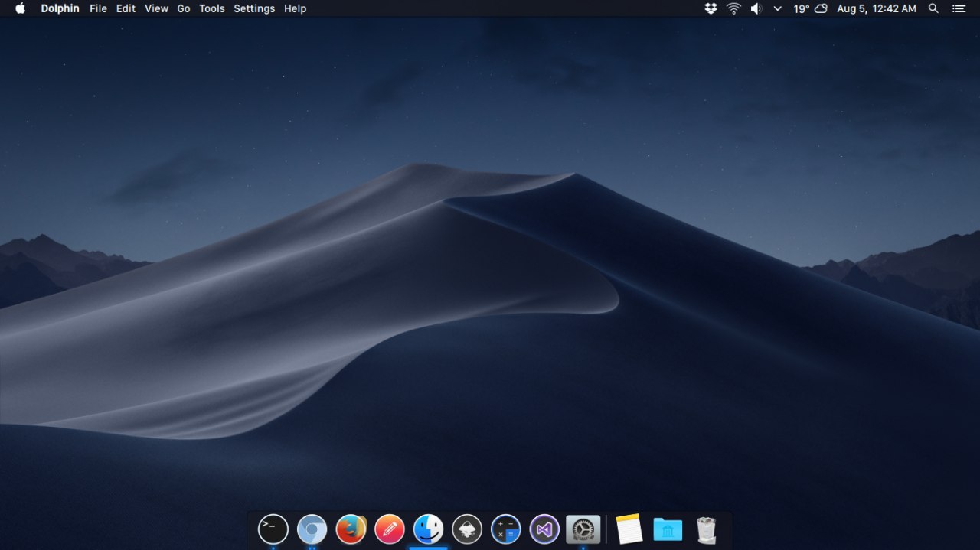Click the Apple logo menu
Viewport: 980px width, 550px height.
pyautogui.click(x=21, y=8)
